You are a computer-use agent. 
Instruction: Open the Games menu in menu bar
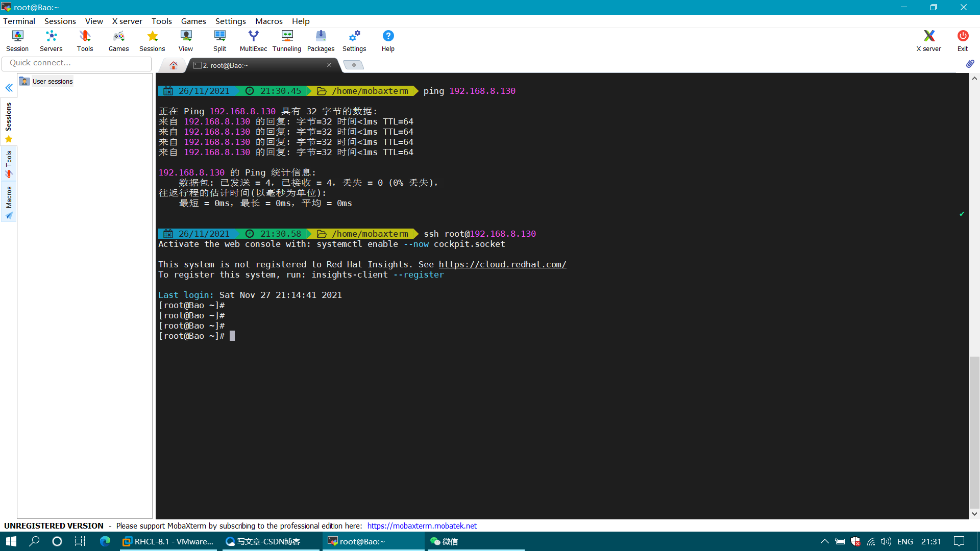click(x=193, y=21)
